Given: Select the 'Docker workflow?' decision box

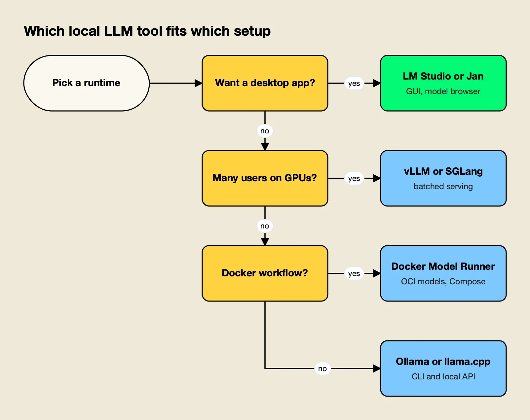Looking at the screenshot, I should 265,273.
